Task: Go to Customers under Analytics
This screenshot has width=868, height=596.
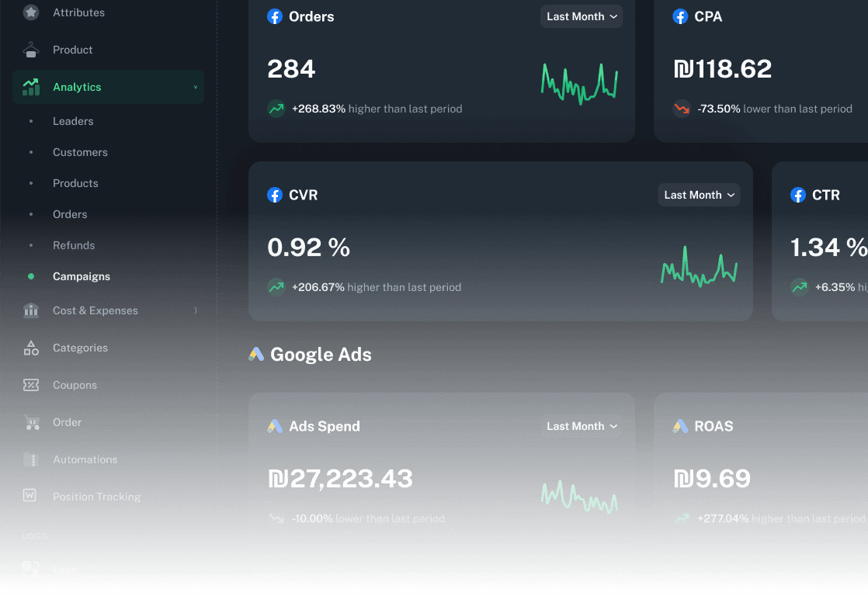Action: click(80, 152)
